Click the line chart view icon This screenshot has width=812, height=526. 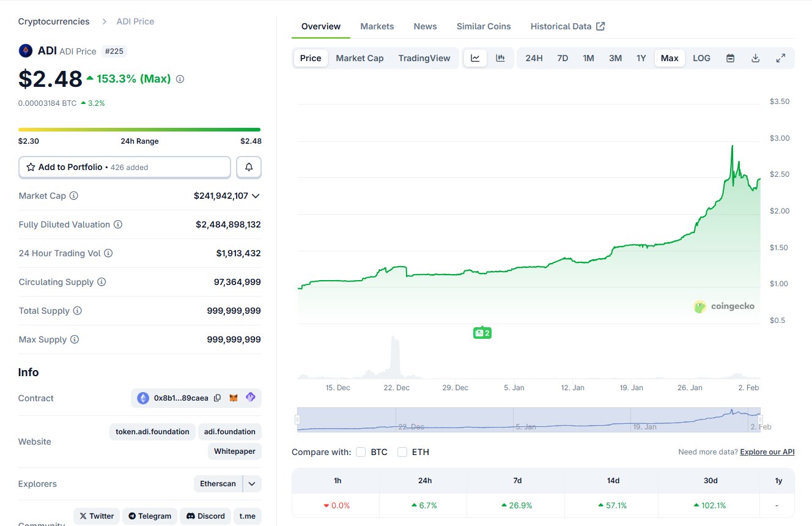pos(475,58)
